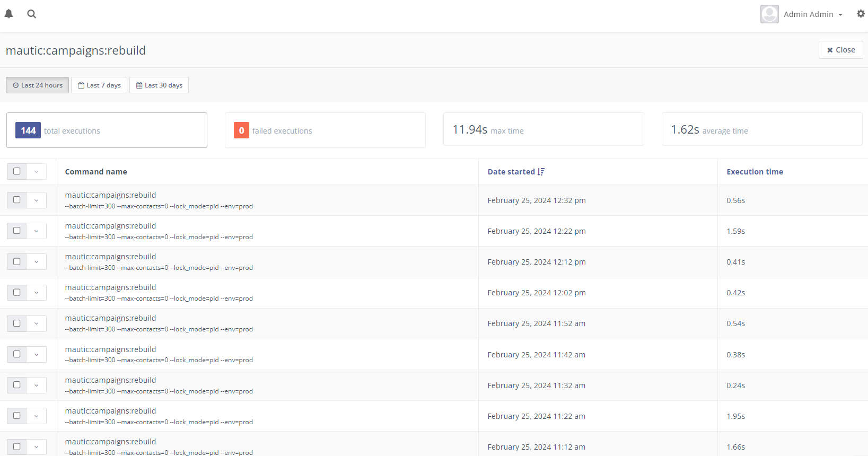Image resolution: width=868 pixels, height=456 pixels.
Task: Open the global search magnifier
Action: click(32, 14)
